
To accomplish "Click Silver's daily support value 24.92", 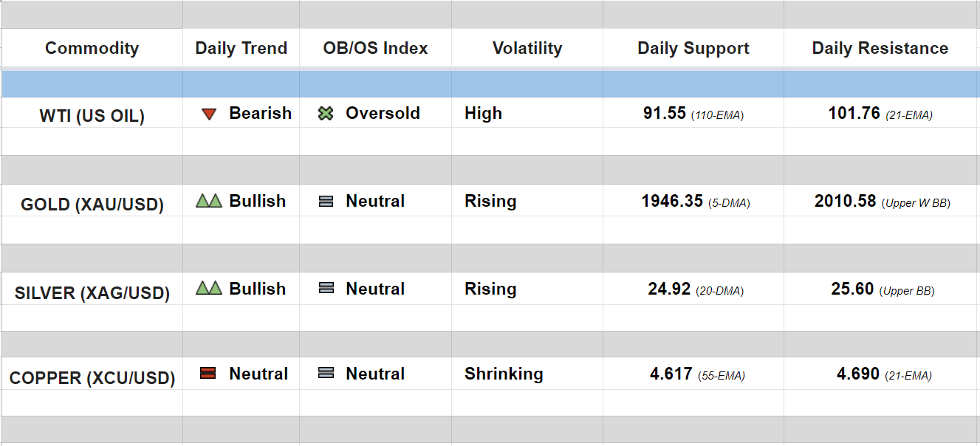I will (669, 289).
